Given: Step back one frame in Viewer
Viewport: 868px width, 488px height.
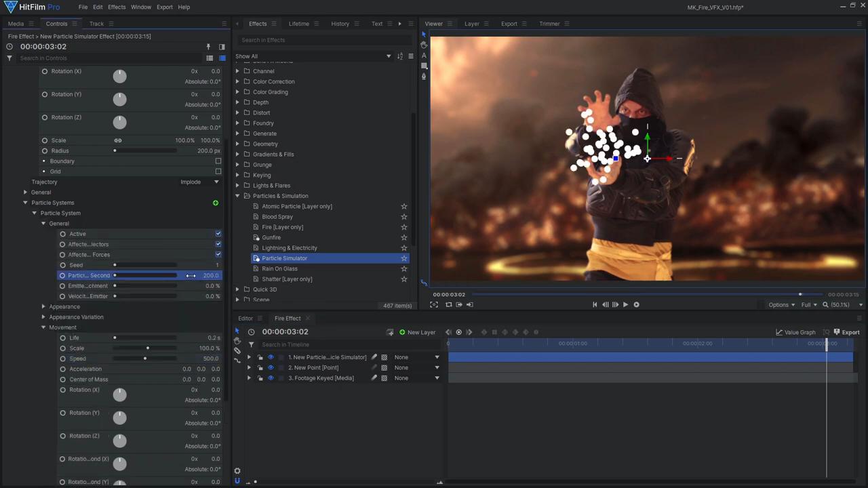Looking at the screenshot, I should click(x=606, y=305).
